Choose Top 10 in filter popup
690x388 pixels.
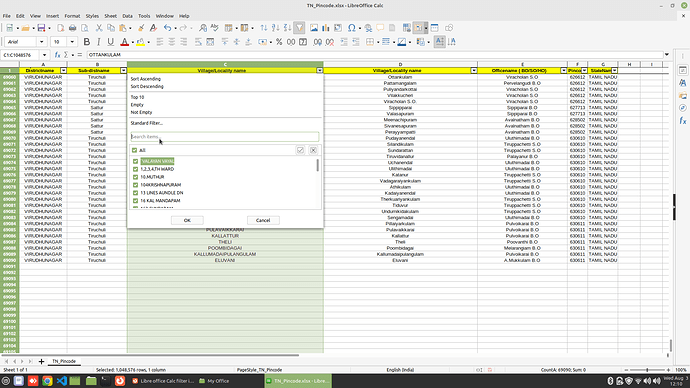137,97
